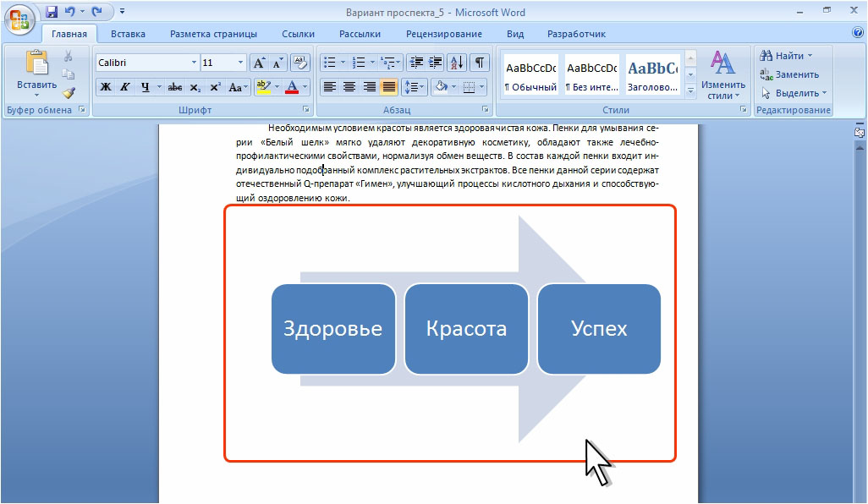The image size is (868, 504).
Task: Switch to Вид tab
Action: tap(515, 34)
